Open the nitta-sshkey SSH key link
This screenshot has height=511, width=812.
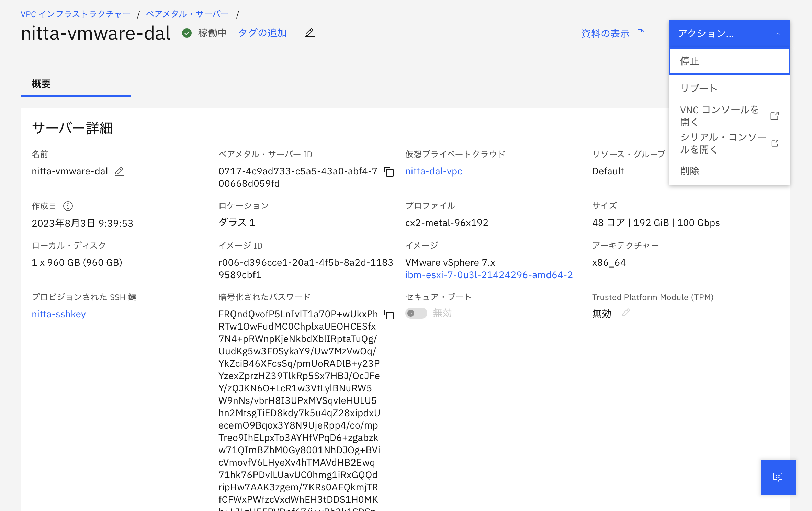pyautogui.click(x=58, y=314)
